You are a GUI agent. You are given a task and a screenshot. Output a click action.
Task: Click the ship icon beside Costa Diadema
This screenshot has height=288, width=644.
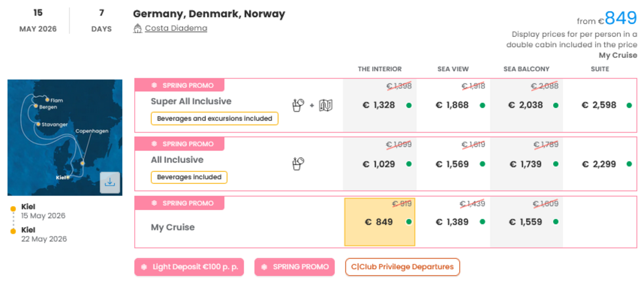(137, 28)
